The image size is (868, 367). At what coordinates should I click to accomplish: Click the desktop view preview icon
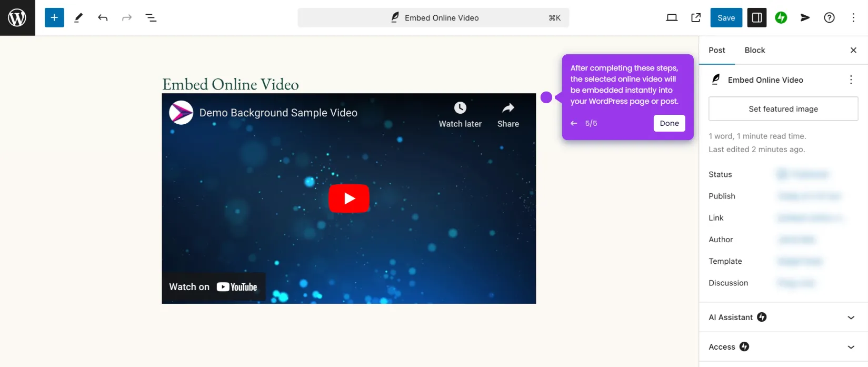coord(672,18)
